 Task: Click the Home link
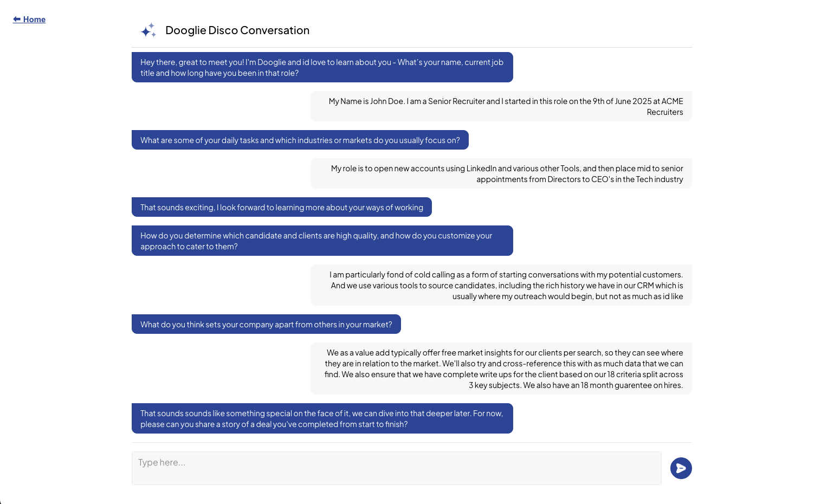(34, 20)
